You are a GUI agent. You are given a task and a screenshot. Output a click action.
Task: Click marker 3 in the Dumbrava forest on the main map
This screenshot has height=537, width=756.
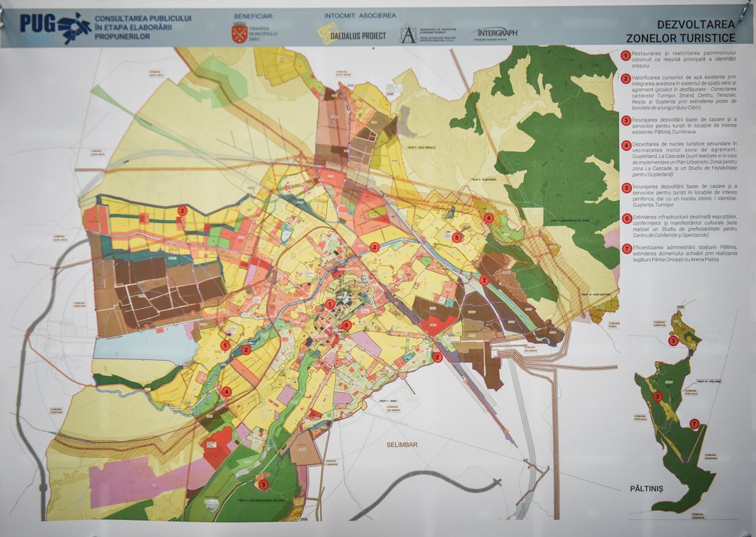[263, 485]
